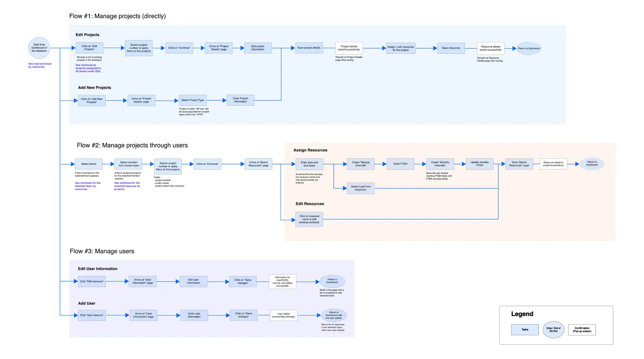Viewport: 644px width, 359px height.
Task: Click the 'Update monthly FTEH' task box
Action: pos(480,164)
